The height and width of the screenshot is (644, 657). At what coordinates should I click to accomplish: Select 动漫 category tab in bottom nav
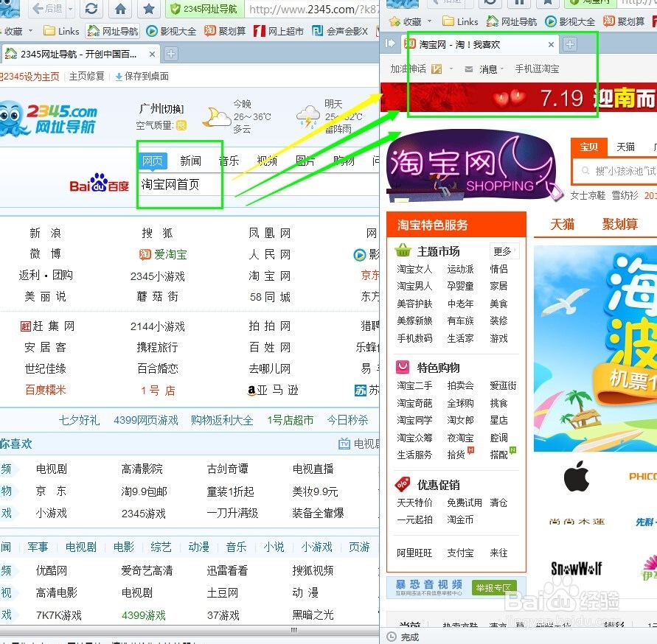(198, 547)
